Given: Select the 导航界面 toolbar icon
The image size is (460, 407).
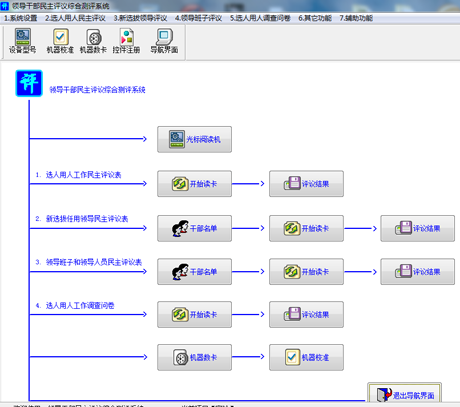Looking at the screenshot, I should click(164, 41).
